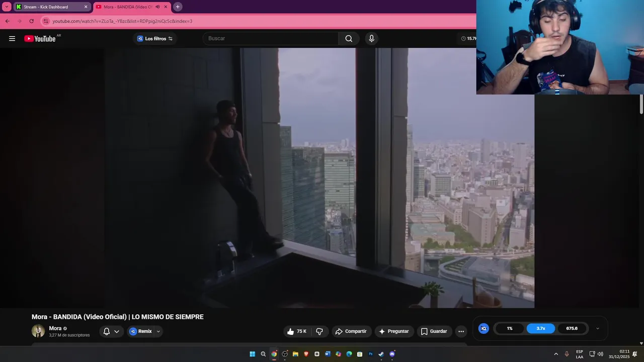Expand the stats bar chevron
Viewport: 644px width, 362px height.
coord(598,328)
